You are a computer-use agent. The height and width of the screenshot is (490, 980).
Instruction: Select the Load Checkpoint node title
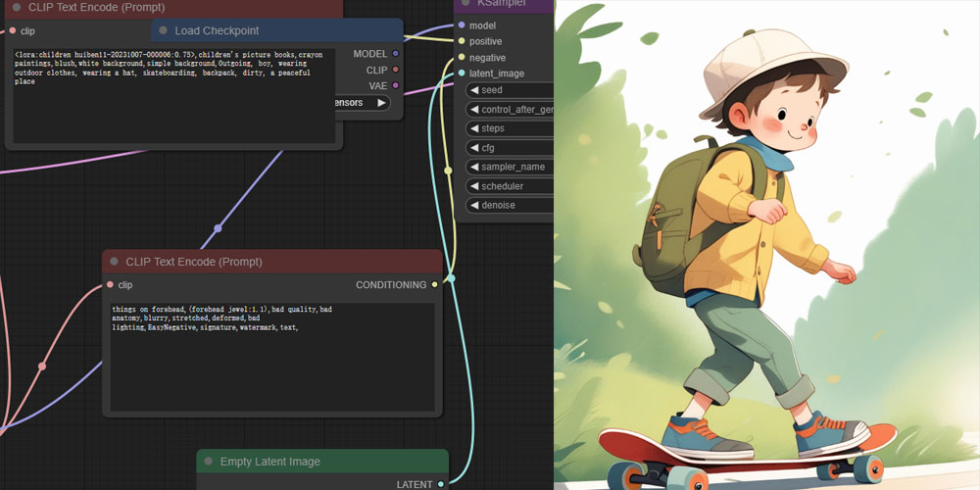[217, 30]
